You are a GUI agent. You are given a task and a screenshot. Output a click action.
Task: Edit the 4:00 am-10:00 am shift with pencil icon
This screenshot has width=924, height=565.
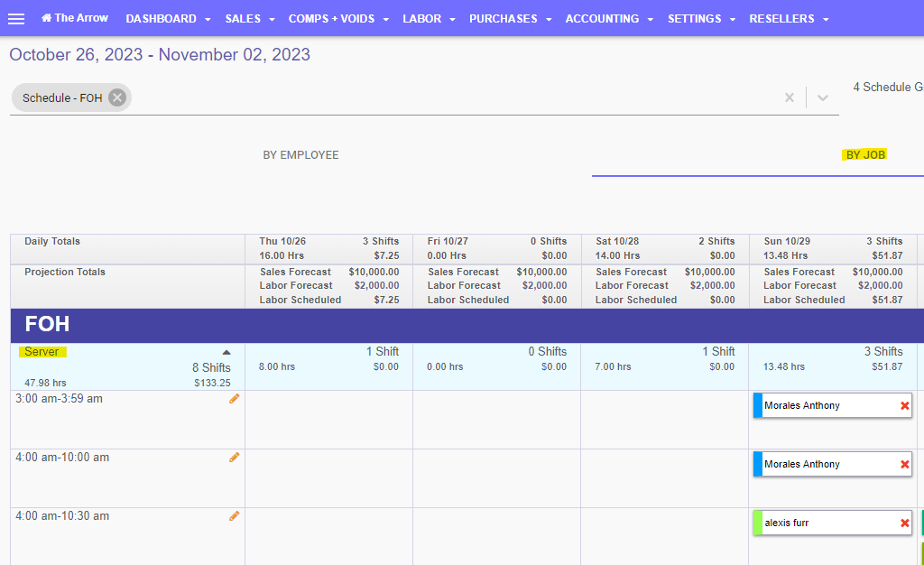point(235,457)
